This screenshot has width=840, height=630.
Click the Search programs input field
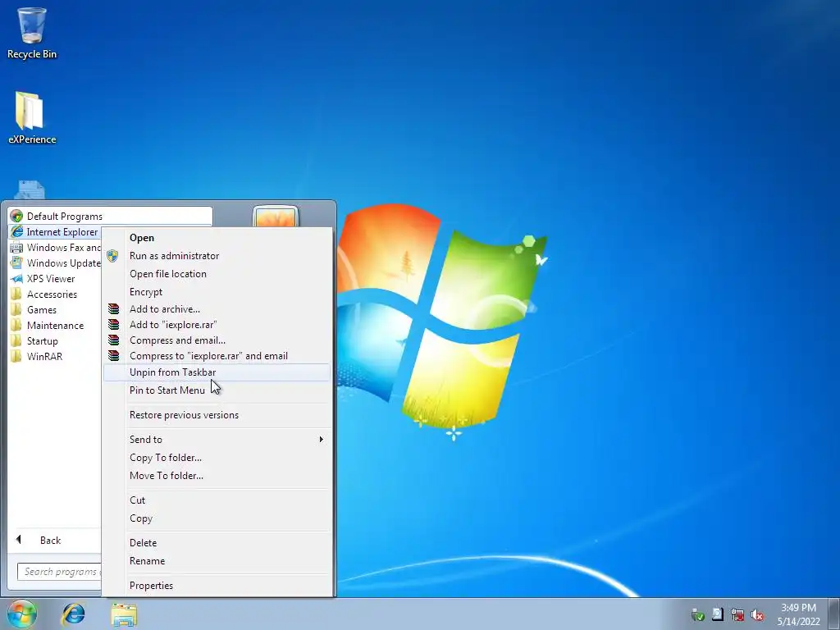[59, 572]
